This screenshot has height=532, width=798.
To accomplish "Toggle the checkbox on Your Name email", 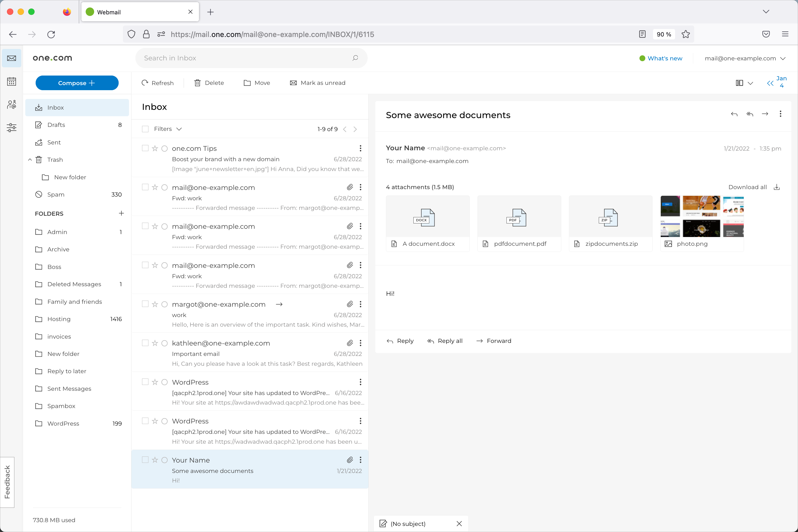I will click(146, 460).
